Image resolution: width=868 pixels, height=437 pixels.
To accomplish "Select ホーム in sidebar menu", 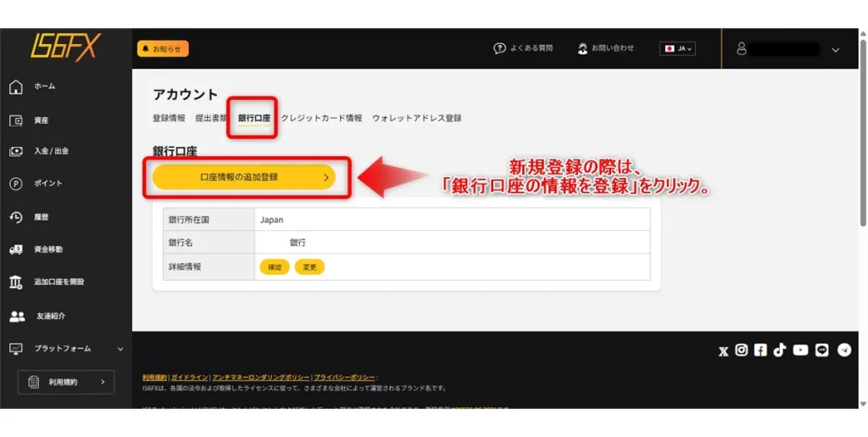I will click(45, 87).
